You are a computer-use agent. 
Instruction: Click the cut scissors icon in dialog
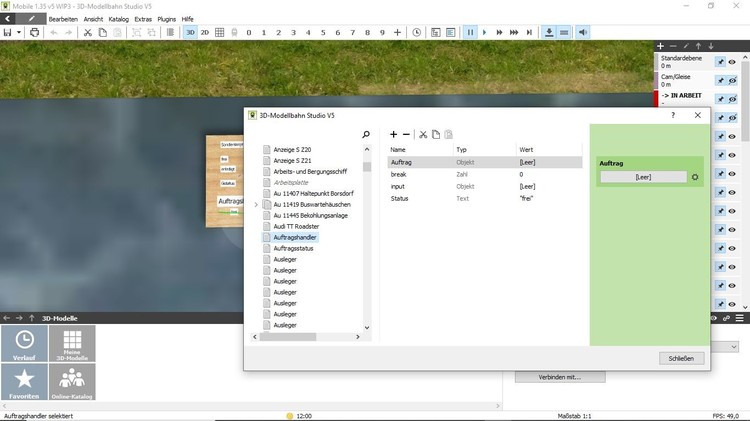coord(423,134)
